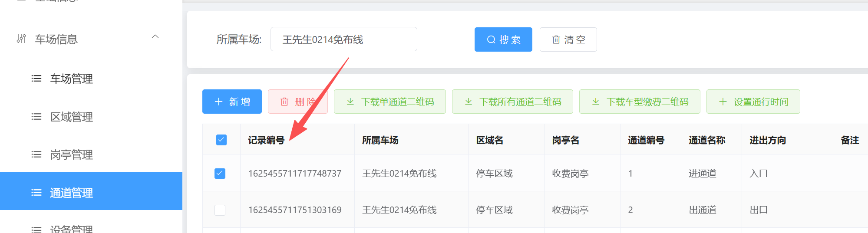Click the 岗亭名 column header

point(566,140)
